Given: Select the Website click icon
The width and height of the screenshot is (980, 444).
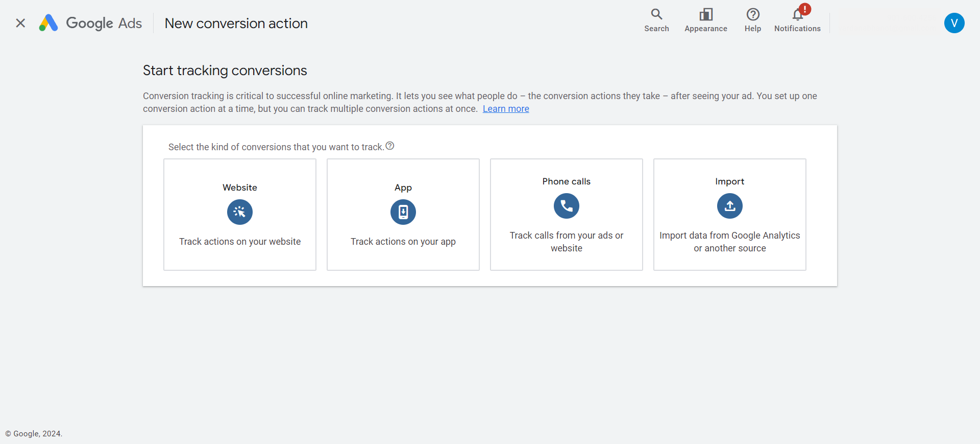Looking at the screenshot, I should (240, 212).
